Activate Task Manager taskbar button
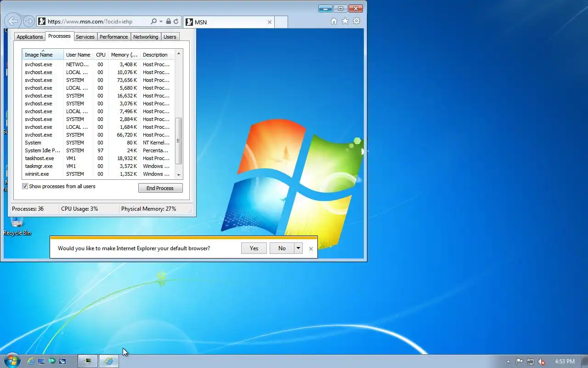Image resolution: width=588 pixels, height=368 pixels. [87, 361]
